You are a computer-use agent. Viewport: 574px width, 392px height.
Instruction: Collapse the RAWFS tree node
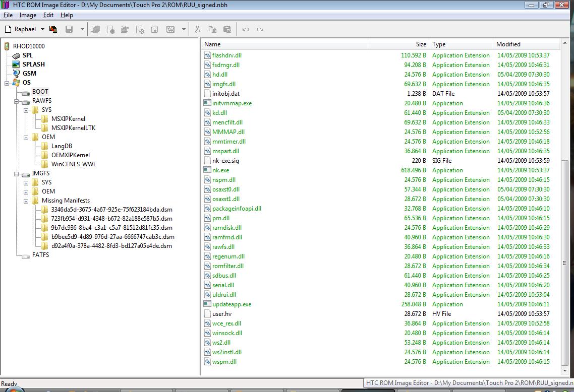pos(17,101)
